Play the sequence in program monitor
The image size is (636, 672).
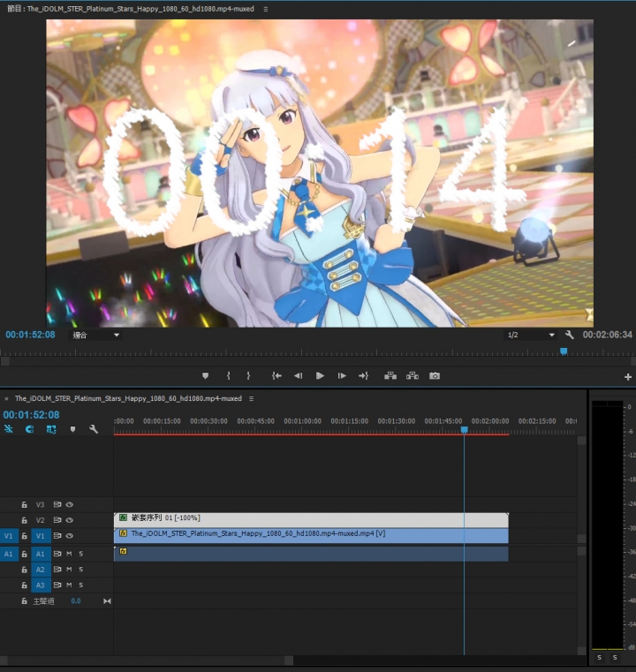point(320,376)
